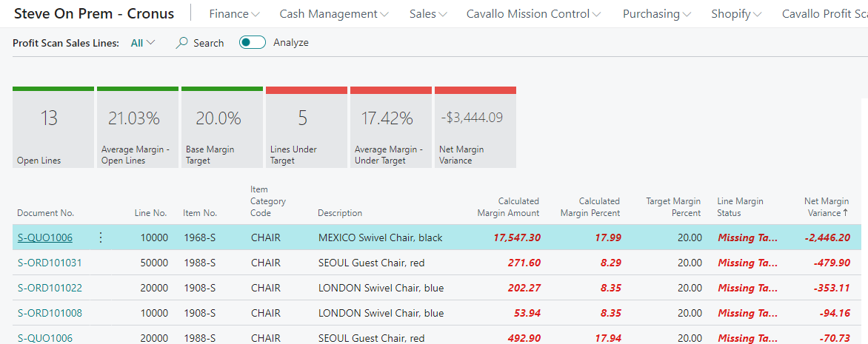Open the Purchasing menu
The height and width of the screenshot is (344, 868).
point(656,14)
